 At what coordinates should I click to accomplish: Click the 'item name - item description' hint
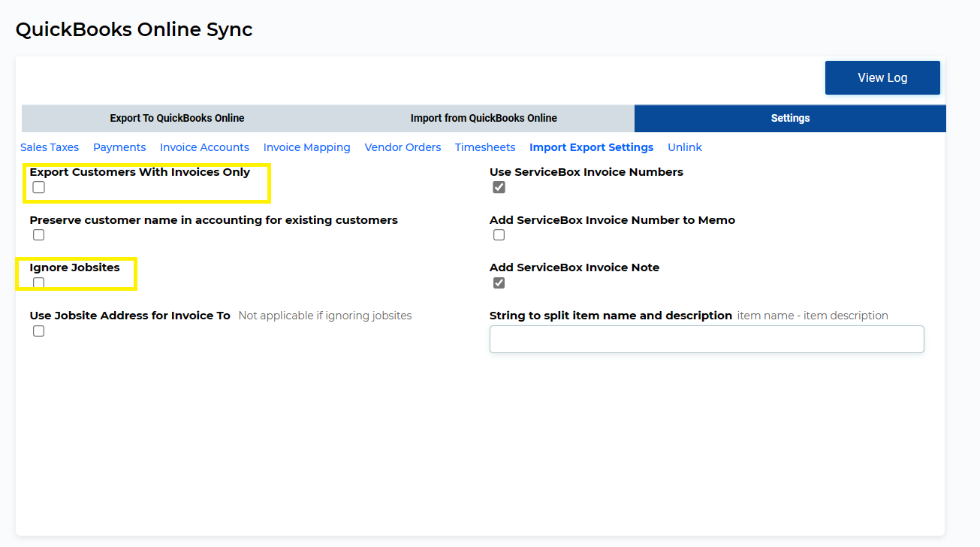[x=813, y=316]
